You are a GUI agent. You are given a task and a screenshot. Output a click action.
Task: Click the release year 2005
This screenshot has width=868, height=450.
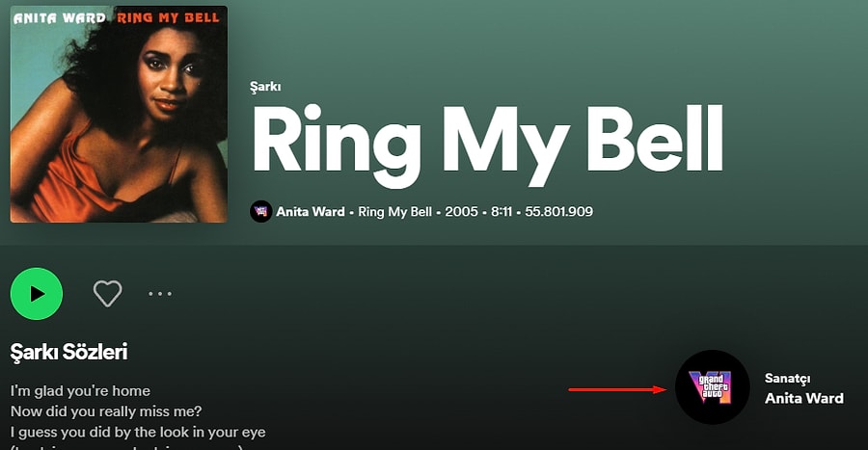click(461, 212)
